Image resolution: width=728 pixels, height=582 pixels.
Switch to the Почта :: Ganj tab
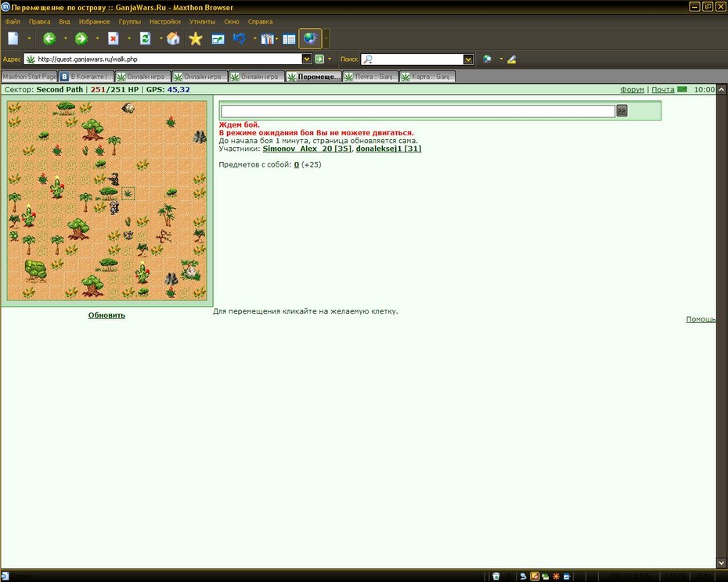370,77
